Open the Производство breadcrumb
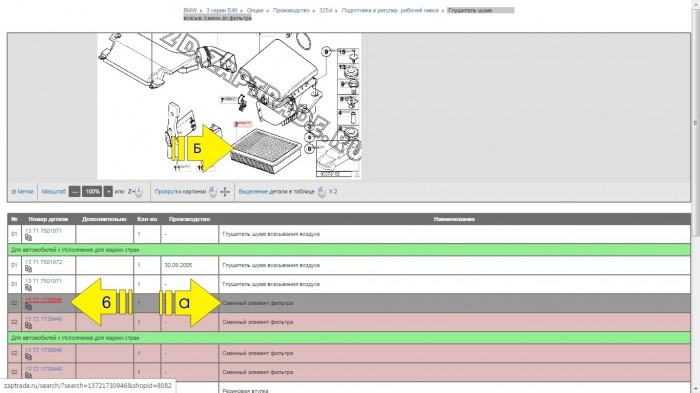The width and height of the screenshot is (700, 393). pyautogui.click(x=291, y=10)
